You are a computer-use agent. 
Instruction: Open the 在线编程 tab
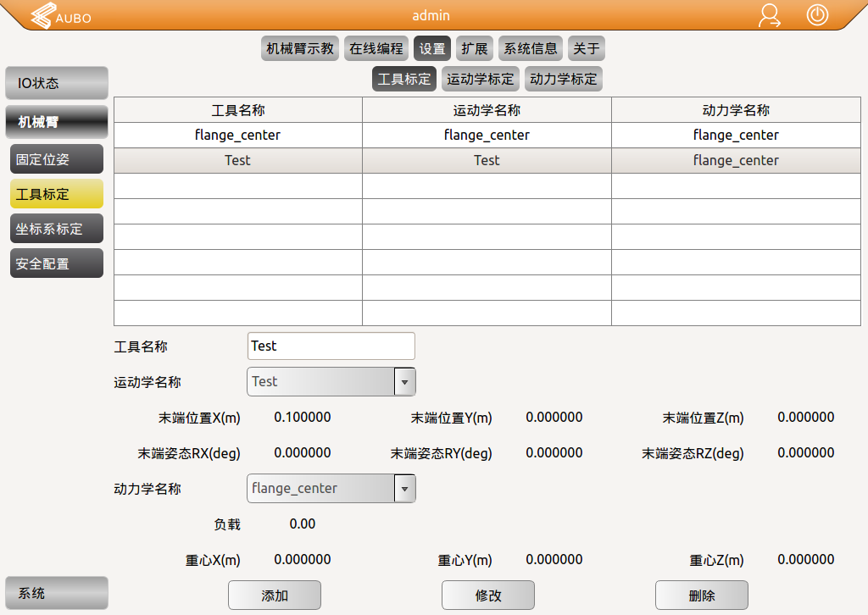click(x=376, y=48)
